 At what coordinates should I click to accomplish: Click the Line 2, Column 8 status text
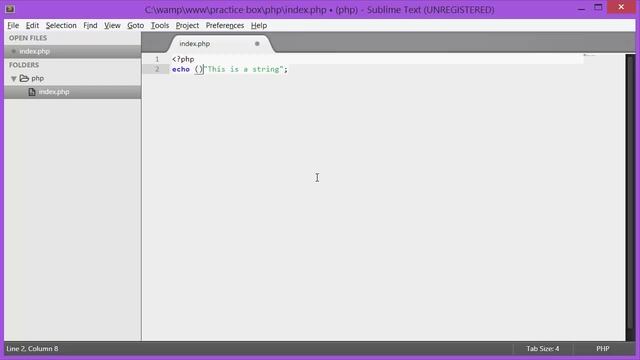click(32, 349)
